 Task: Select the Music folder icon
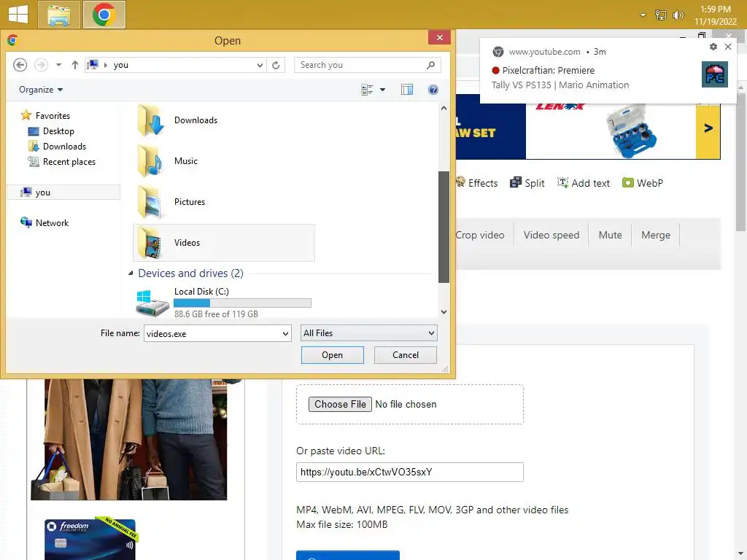(x=150, y=161)
